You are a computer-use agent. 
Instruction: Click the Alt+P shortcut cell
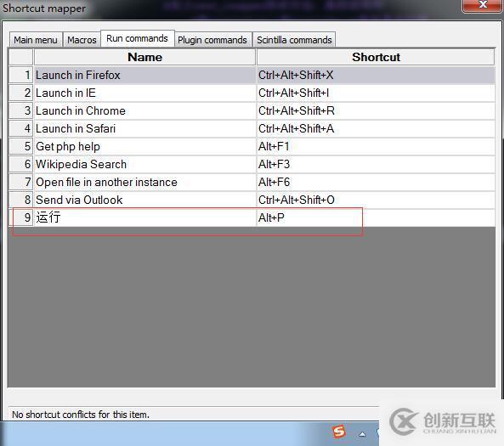point(376,217)
